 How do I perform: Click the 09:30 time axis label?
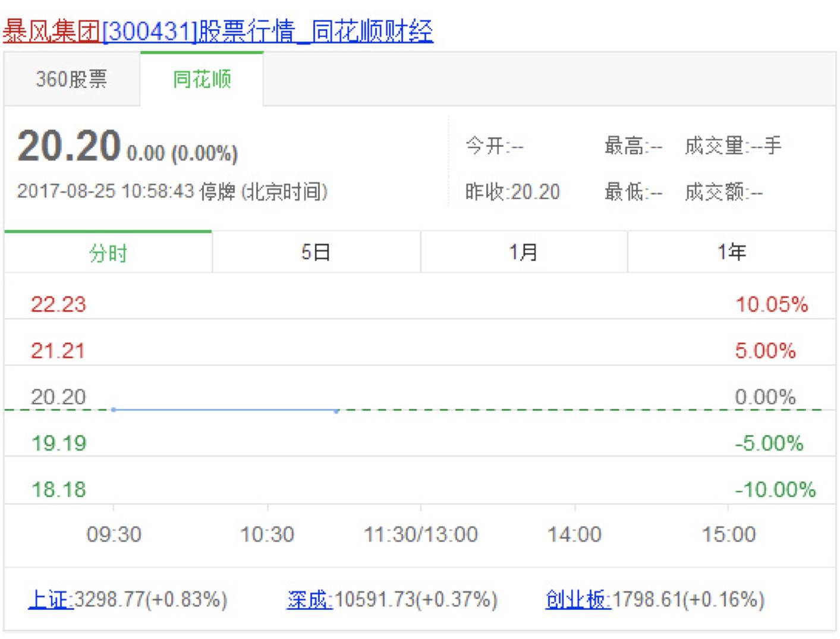pyautogui.click(x=114, y=534)
